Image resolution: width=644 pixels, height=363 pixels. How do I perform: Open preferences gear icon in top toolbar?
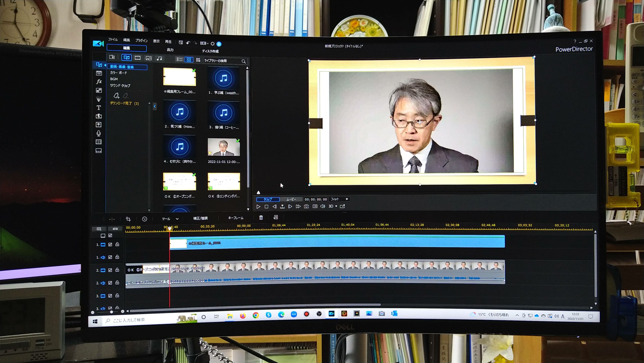[x=213, y=44]
